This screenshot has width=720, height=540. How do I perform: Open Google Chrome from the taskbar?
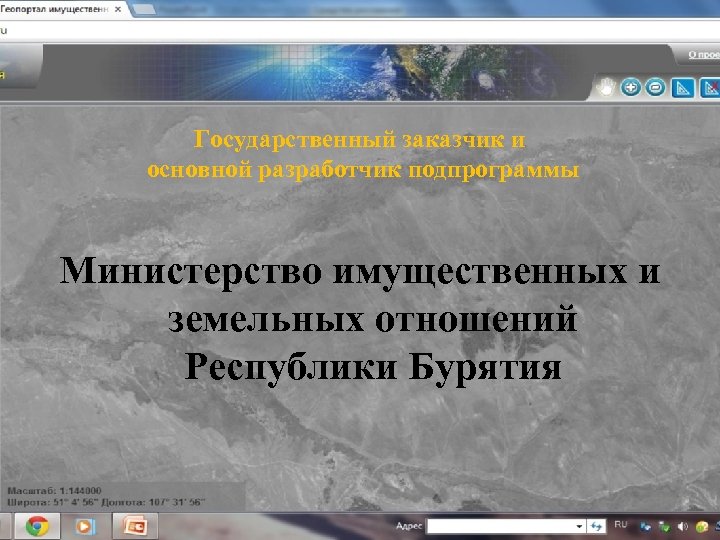click(37, 526)
